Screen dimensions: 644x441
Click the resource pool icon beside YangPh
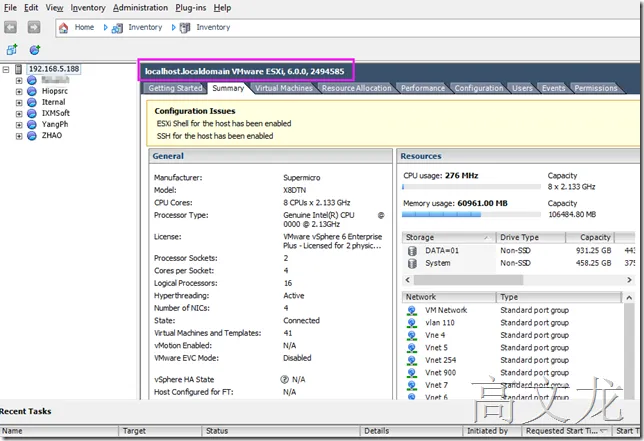point(32,124)
